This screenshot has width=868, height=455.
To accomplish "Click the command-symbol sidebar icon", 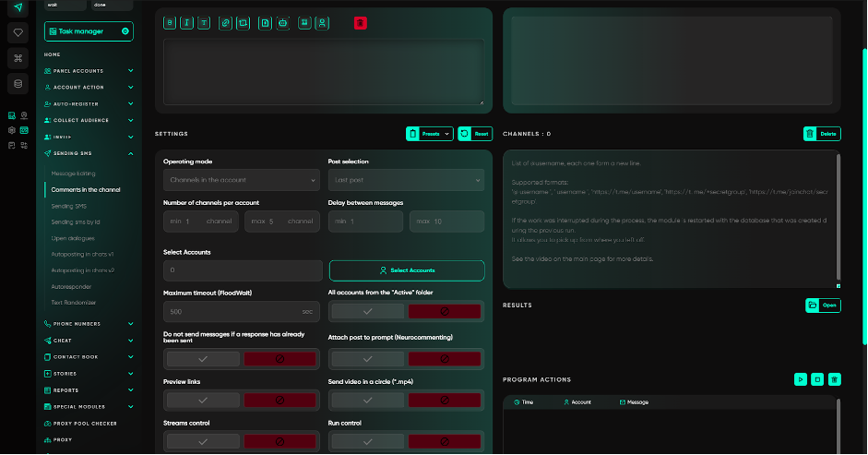I will pyautogui.click(x=18, y=58).
